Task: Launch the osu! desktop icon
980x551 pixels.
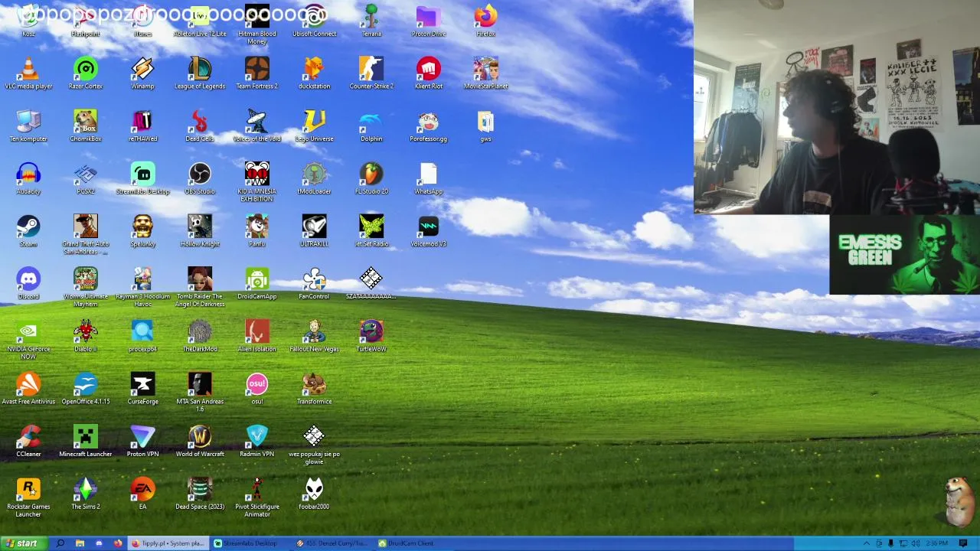Action: tap(257, 389)
